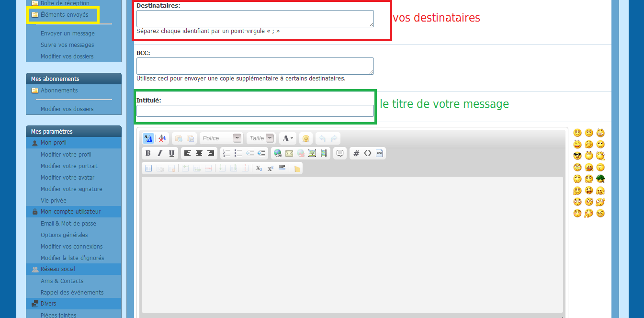
Task: Center-align the message text
Action: [x=199, y=153]
